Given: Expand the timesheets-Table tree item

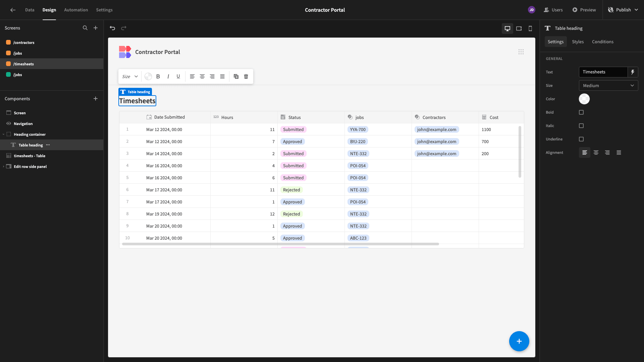Looking at the screenshot, I should coord(3,156).
